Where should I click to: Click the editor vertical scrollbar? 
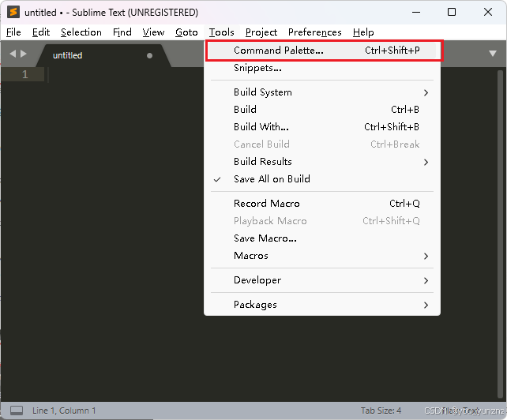500,234
